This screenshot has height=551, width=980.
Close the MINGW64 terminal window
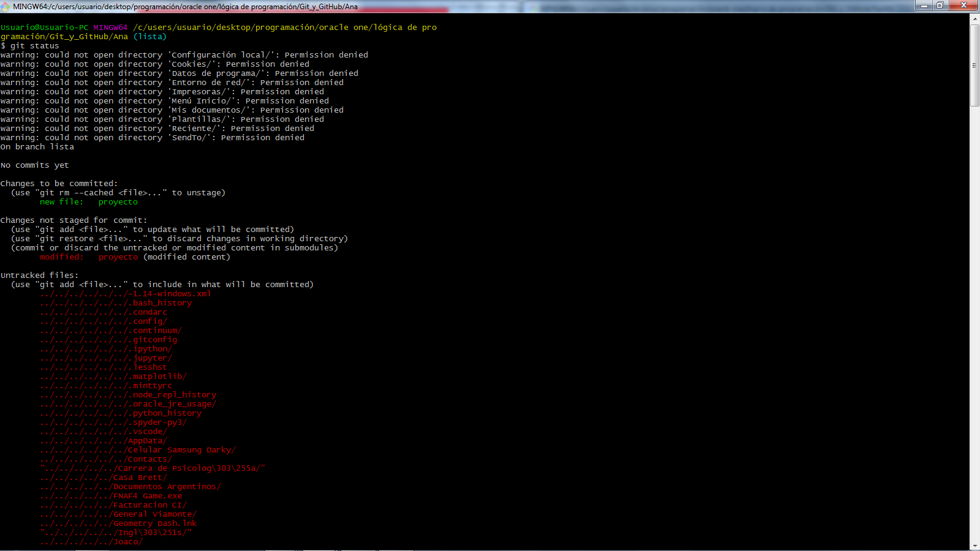pos(963,6)
